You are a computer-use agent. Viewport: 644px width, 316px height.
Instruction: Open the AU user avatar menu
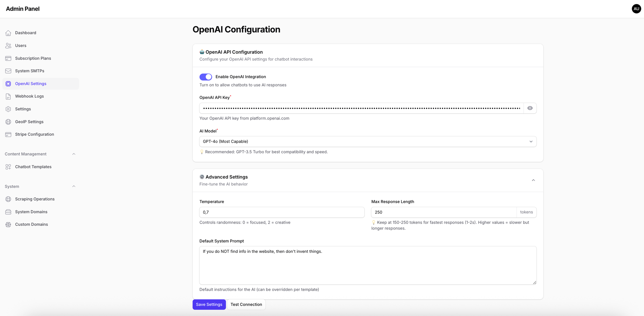pyautogui.click(x=636, y=9)
